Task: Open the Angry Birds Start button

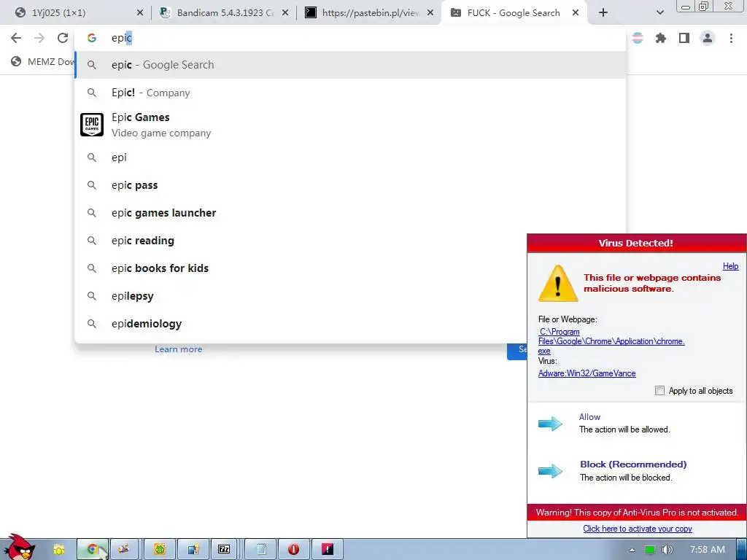Action: pyautogui.click(x=19, y=548)
